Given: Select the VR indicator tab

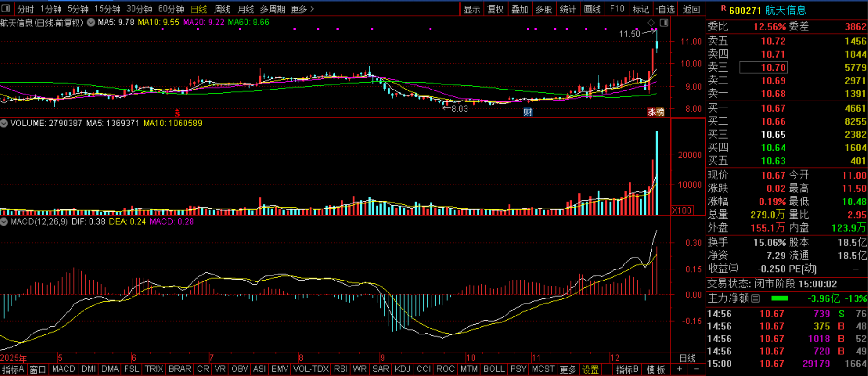Looking at the screenshot, I should click(x=220, y=369).
